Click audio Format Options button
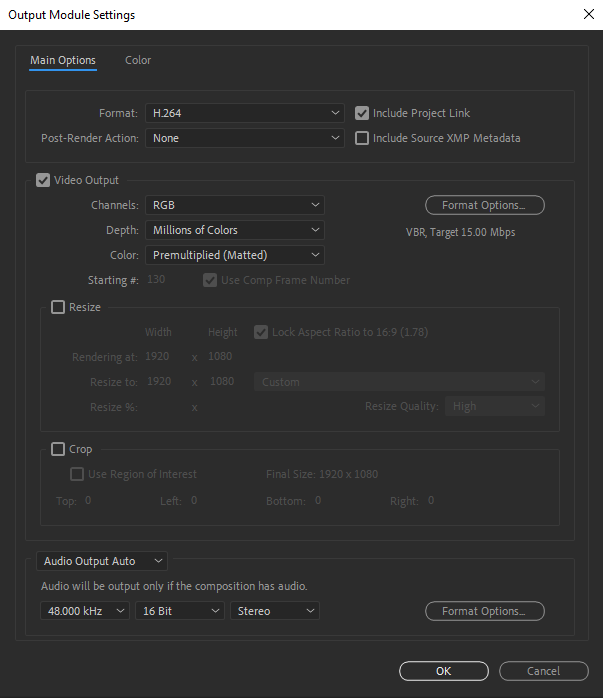Viewport: 603px width, 698px height. 485,611
